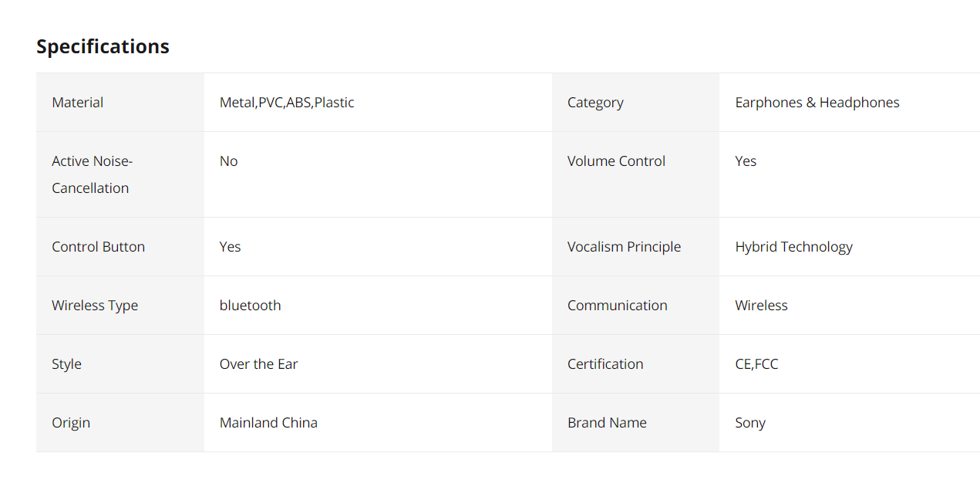Click the Wireless communication value
Screen dimensions: 980x480
[x=761, y=306]
